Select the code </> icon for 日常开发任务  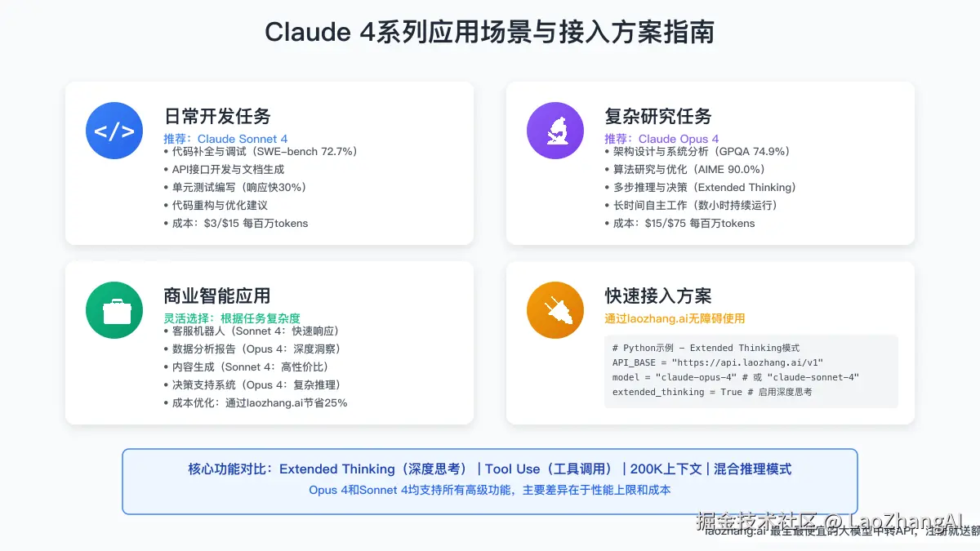(x=114, y=131)
